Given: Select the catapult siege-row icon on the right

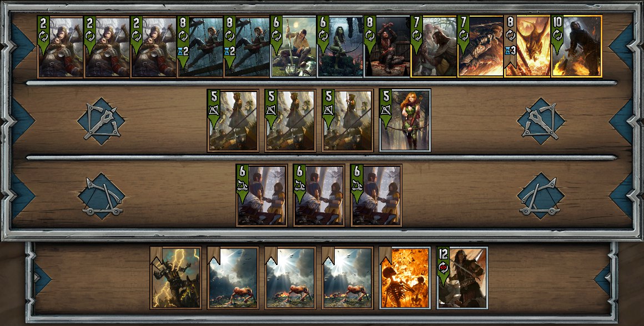Looking at the screenshot, I should pos(541,196).
